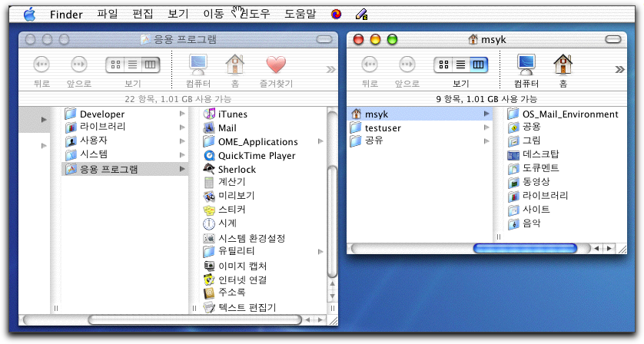644x344 pixels.
Task: Select the 계산기 calculator app
Action: click(x=231, y=182)
